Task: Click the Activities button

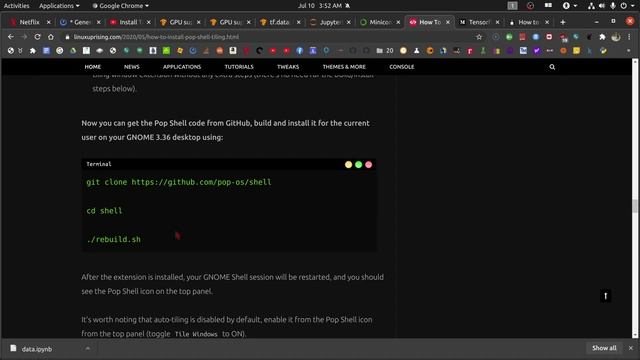Action: (17, 6)
